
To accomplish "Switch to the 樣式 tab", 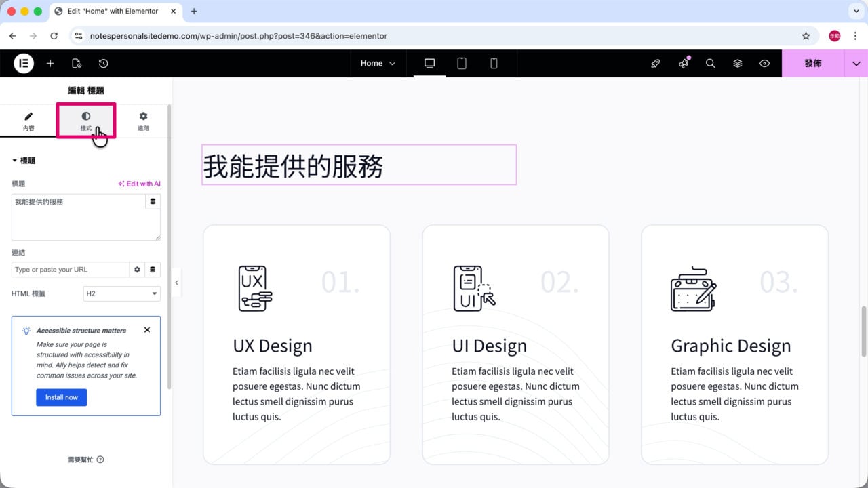I will coord(85,121).
